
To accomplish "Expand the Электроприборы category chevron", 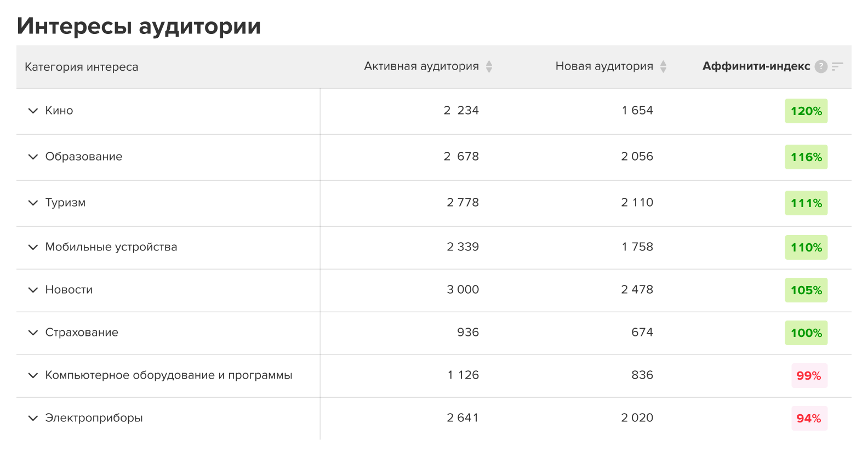I will [x=33, y=418].
